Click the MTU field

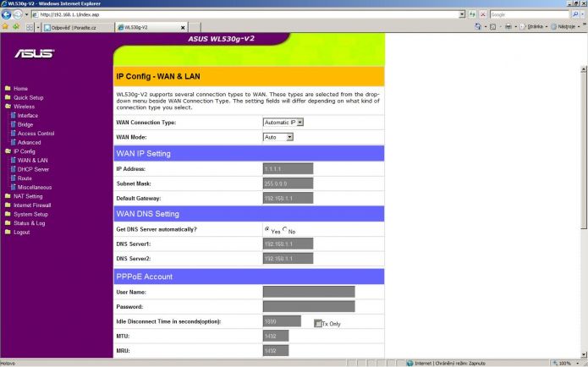coord(276,336)
